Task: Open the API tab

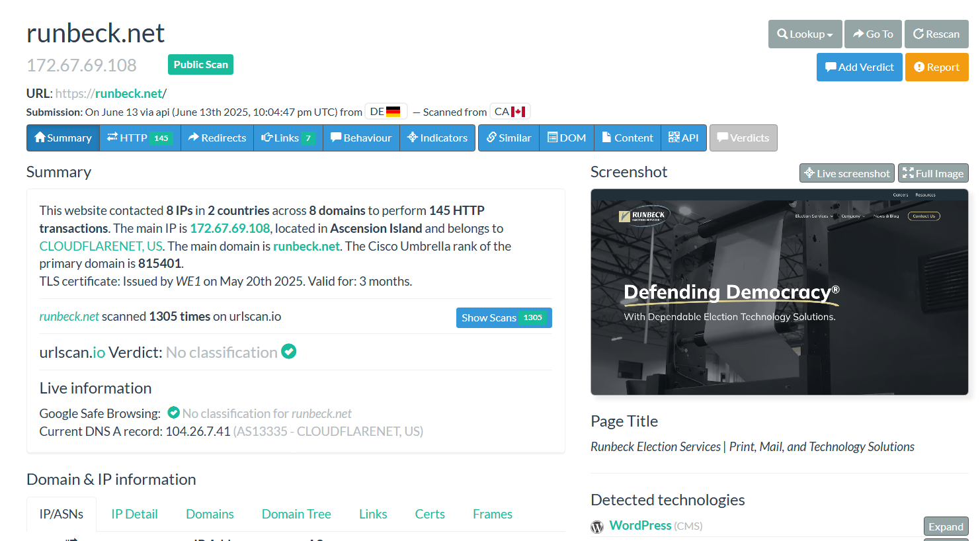Action: click(x=684, y=138)
